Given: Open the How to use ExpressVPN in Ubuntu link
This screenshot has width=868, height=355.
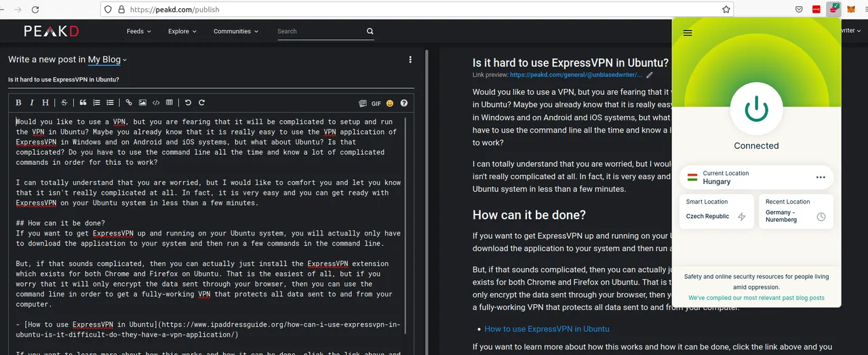Looking at the screenshot, I should (547, 329).
